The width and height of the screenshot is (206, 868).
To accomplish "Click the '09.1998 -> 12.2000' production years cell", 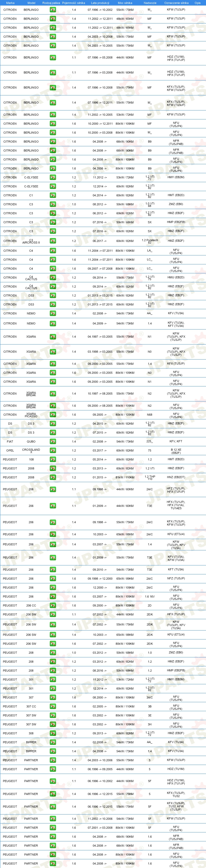I will [x=100, y=579].
